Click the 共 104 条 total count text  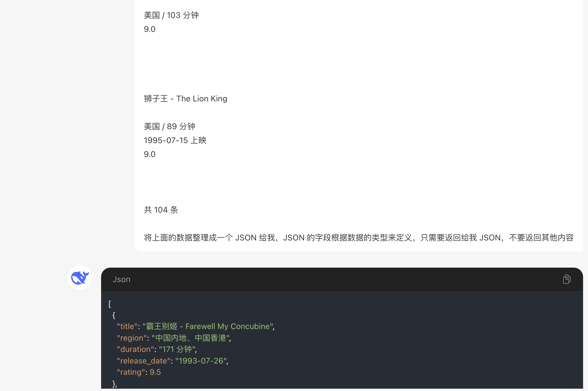pos(161,210)
